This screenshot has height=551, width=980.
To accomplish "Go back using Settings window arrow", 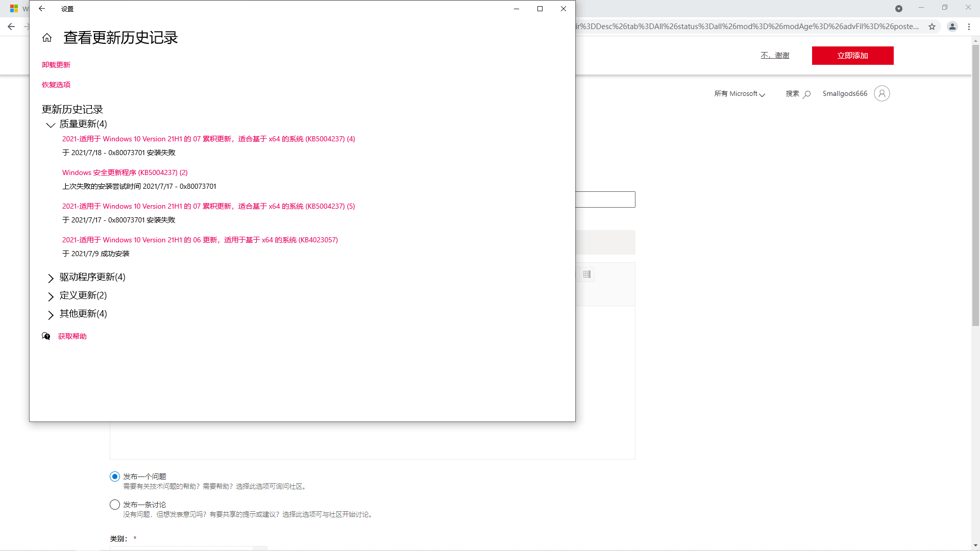I will point(42,9).
